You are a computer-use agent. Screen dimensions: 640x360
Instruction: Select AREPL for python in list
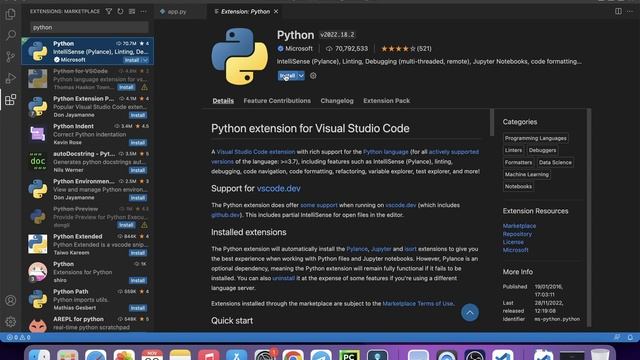[x=87, y=323]
